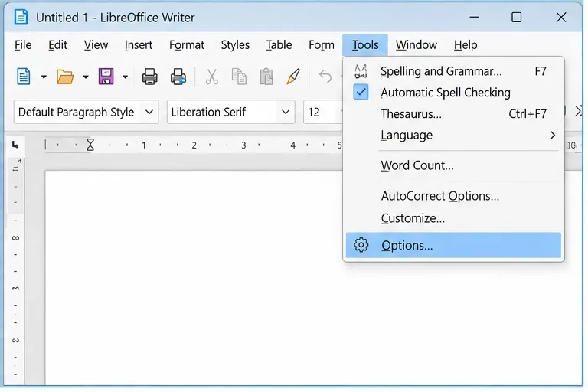The width and height of the screenshot is (588, 392).
Task: Select Options... in the Tools menu
Action: point(453,245)
